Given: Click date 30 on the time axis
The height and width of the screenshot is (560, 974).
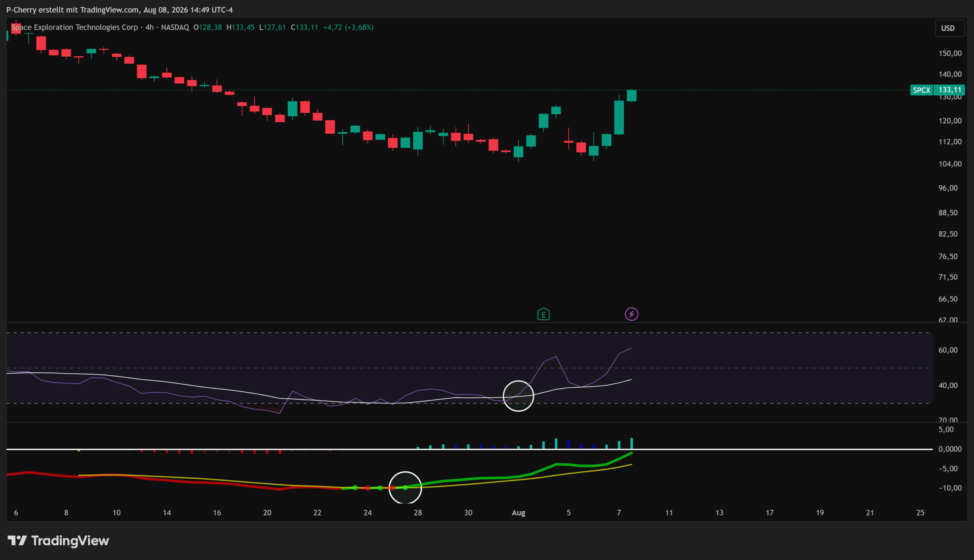Looking at the screenshot, I should (468, 513).
